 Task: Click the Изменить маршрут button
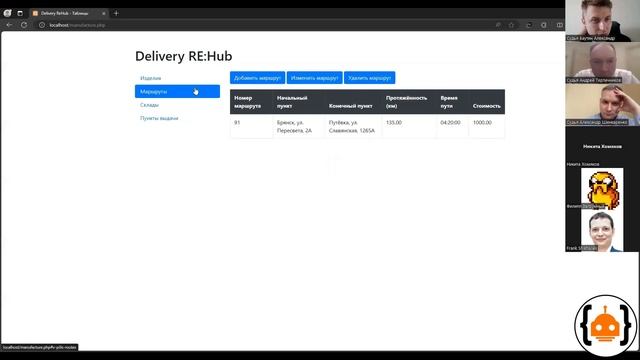pyautogui.click(x=314, y=78)
